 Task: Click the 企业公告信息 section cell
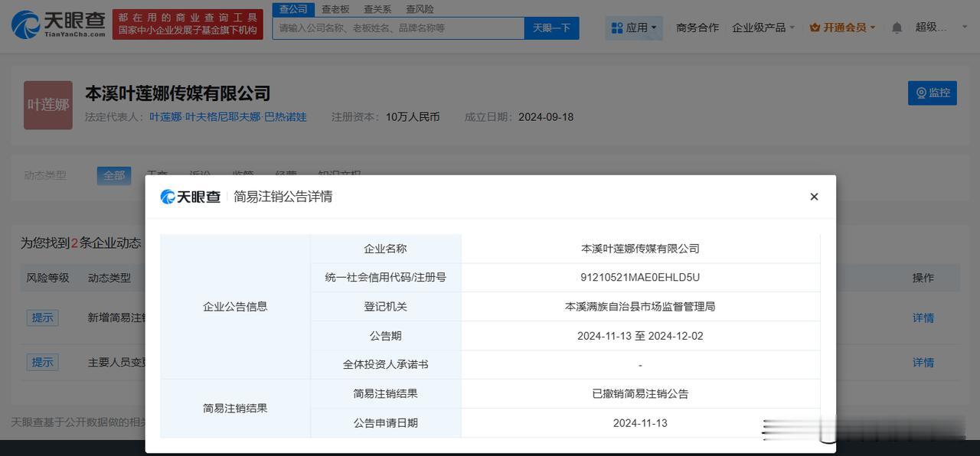[235, 307]
